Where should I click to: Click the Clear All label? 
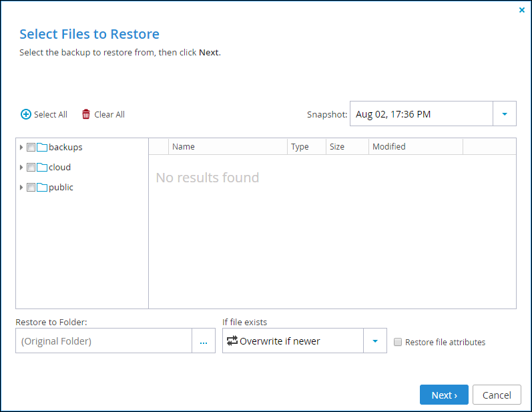point(109,115)
